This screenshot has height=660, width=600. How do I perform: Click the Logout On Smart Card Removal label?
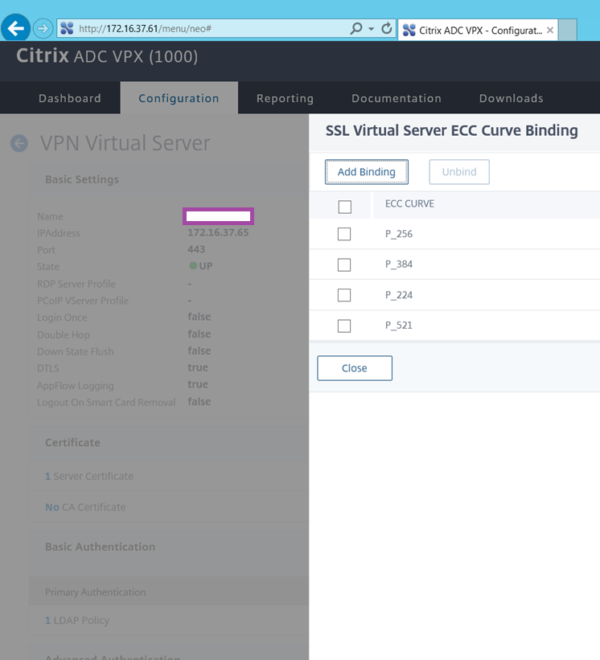pyautogui.click(x=106, y=402)
